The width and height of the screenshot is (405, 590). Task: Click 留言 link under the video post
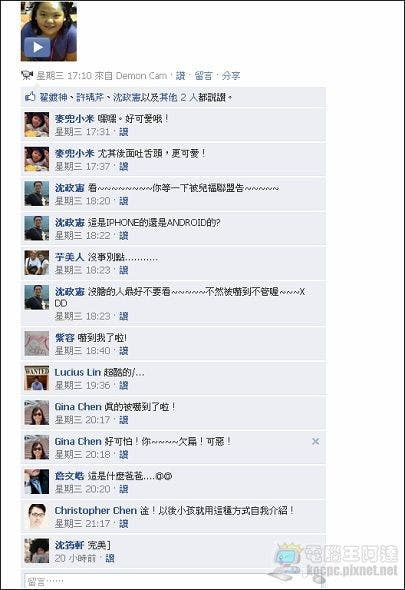pyautogui.click(x=204, y=76)
